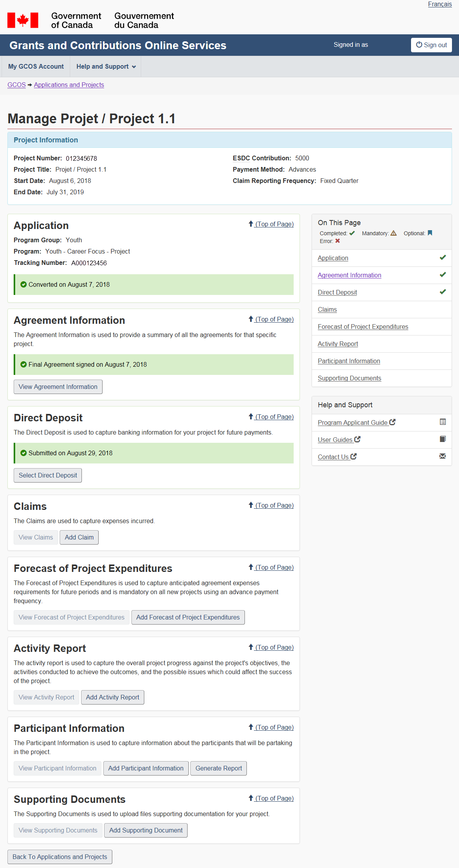Open My GCOS Account menu item
459x868 pixels.
pyautogui.click(x=36, y=67)
